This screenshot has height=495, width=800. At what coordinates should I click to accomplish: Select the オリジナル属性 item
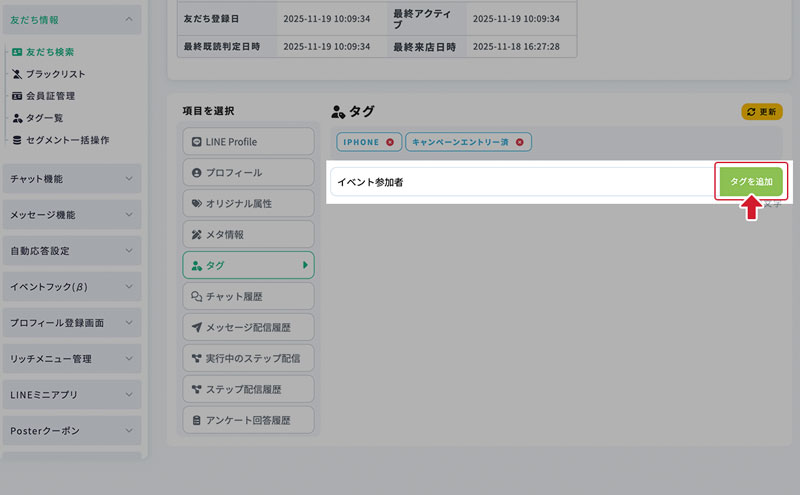pyautogui.click(x=248, y=204)
